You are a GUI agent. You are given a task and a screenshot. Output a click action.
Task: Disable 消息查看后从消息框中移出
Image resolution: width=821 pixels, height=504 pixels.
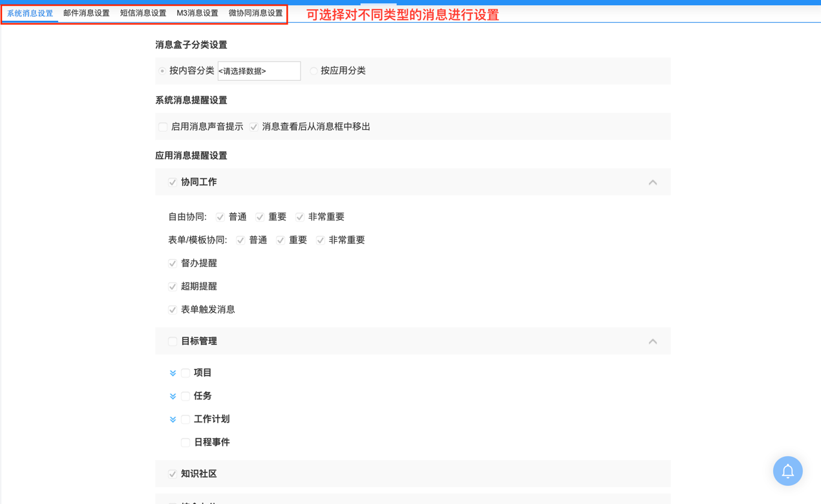(x=253, y=127)
